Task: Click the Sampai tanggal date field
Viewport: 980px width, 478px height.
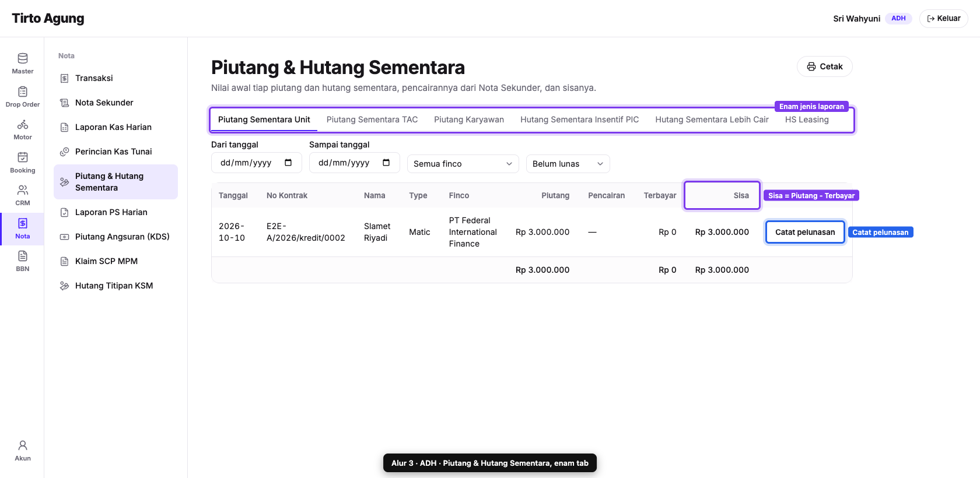Action: click(355, 163)
